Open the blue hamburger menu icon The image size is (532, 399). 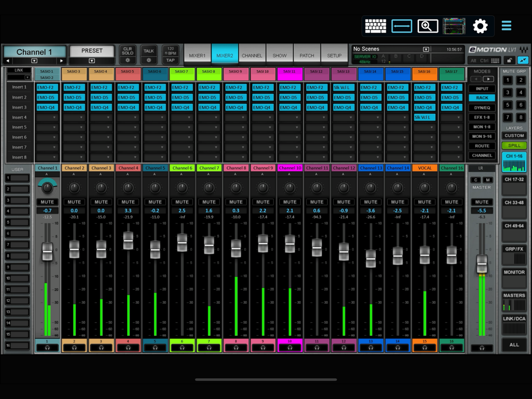506,25
